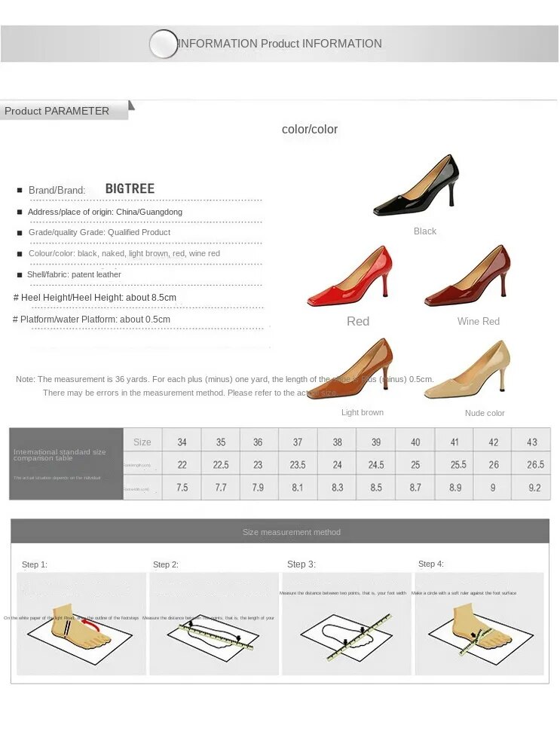Open the Step 2 foot length ruler diagram
Screen dimensions: 560x734
(214, 623)
